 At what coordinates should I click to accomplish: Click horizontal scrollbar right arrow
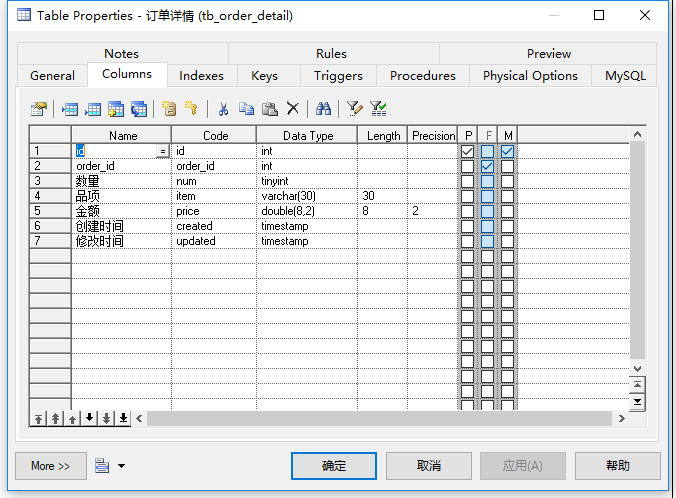click(x=622, y=418)
